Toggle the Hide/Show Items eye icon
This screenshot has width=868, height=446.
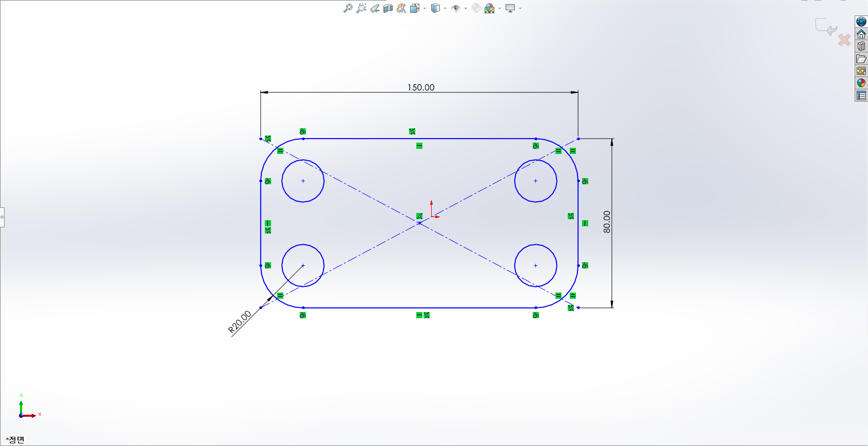pos(455,8)
